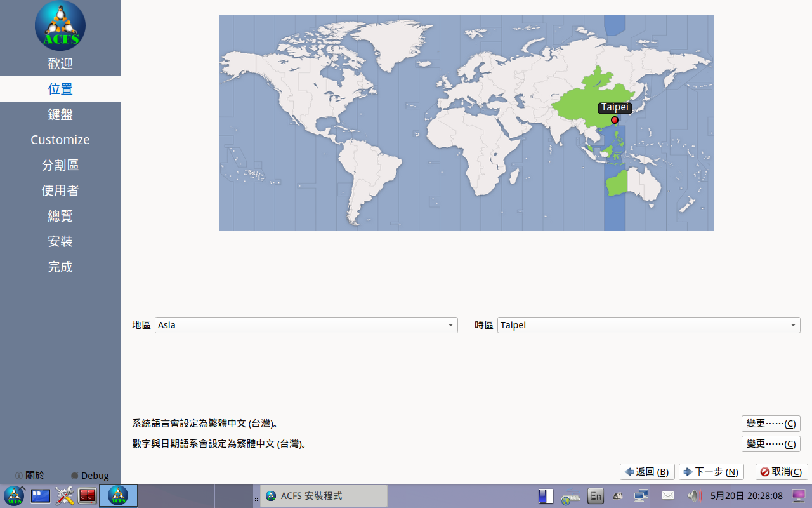Image resolution: width=812 pixels, height=508 pixels.
Task: Click the En input method tray icon
Action: [595, 496]
